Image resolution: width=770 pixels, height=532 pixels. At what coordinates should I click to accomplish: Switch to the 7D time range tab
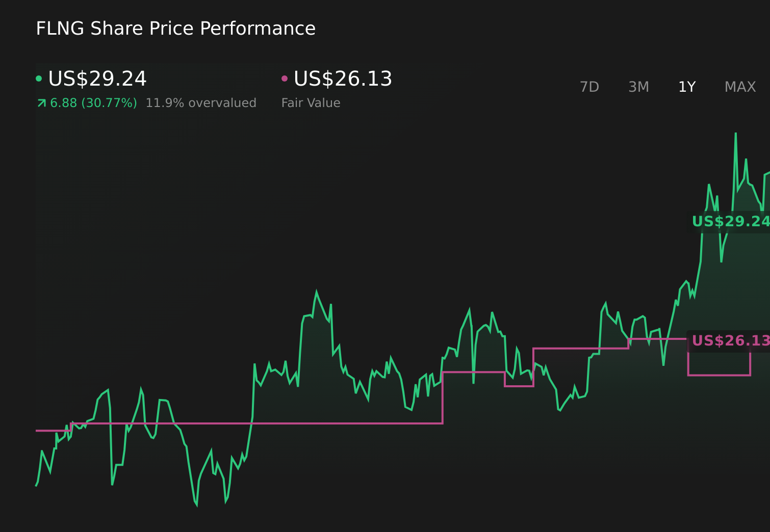click(x=589, y=87)
